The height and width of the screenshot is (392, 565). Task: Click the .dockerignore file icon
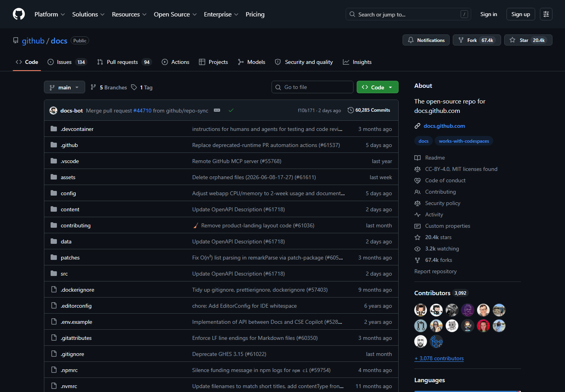pos(54,290)
